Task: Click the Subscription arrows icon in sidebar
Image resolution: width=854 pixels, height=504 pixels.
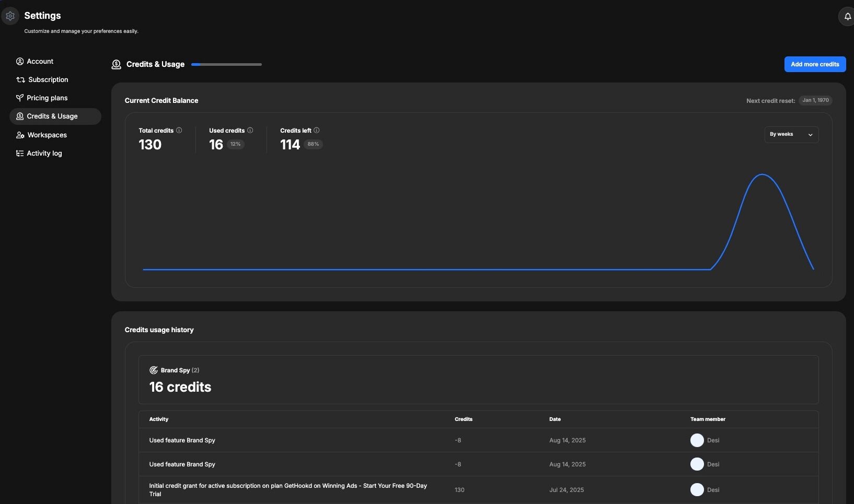Action: click(21, 80)
